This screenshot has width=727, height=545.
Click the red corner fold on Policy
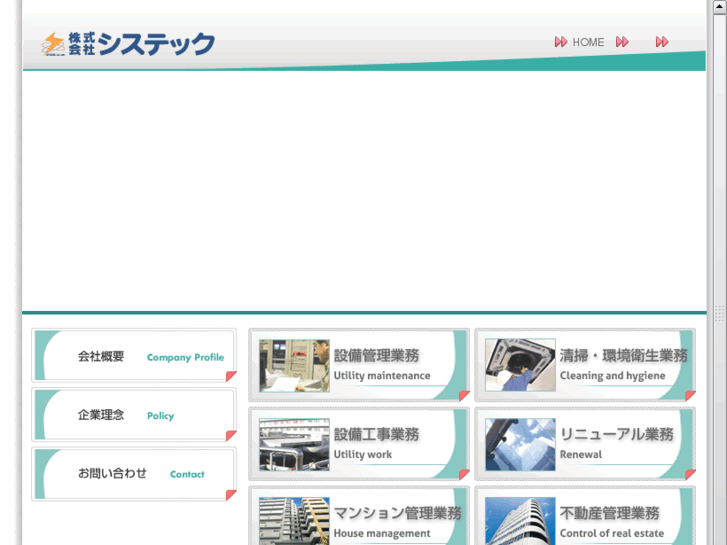click(231, 436)
